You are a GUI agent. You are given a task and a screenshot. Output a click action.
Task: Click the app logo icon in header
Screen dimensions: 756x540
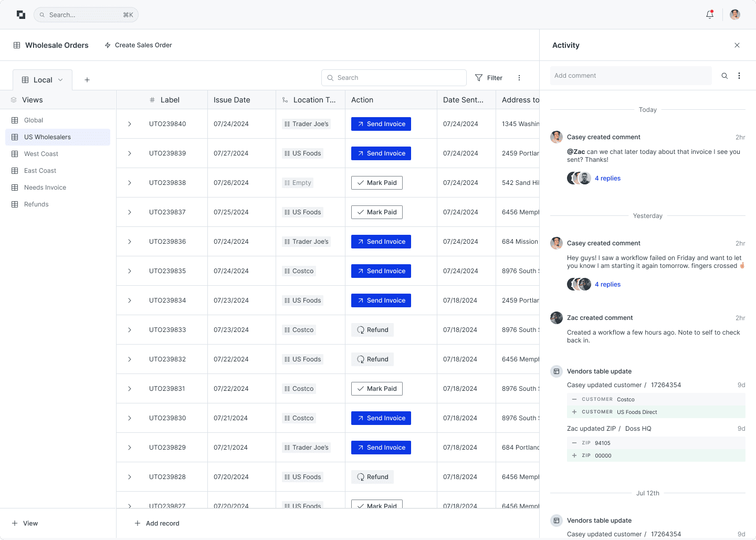[x=21, y=15]
